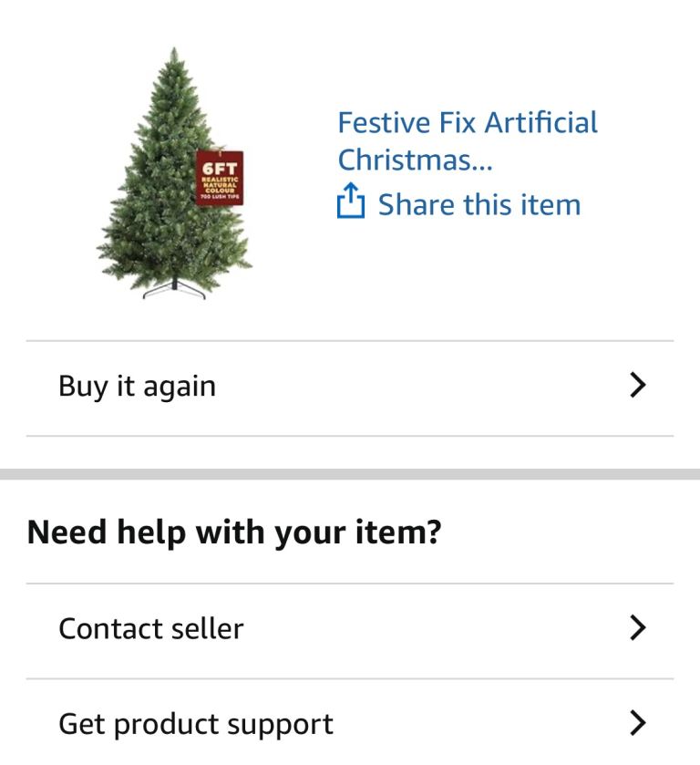
Task: Open the Get product support label
Action: click(x=196, y=725)
